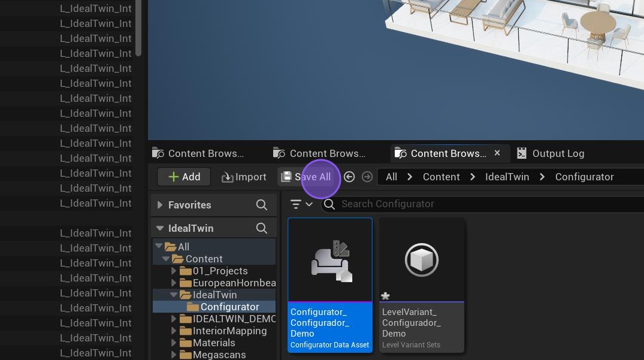The image size is (644, 360).
Task: Click the Configurator breadcrumb segment
Action: click(584, 177)
